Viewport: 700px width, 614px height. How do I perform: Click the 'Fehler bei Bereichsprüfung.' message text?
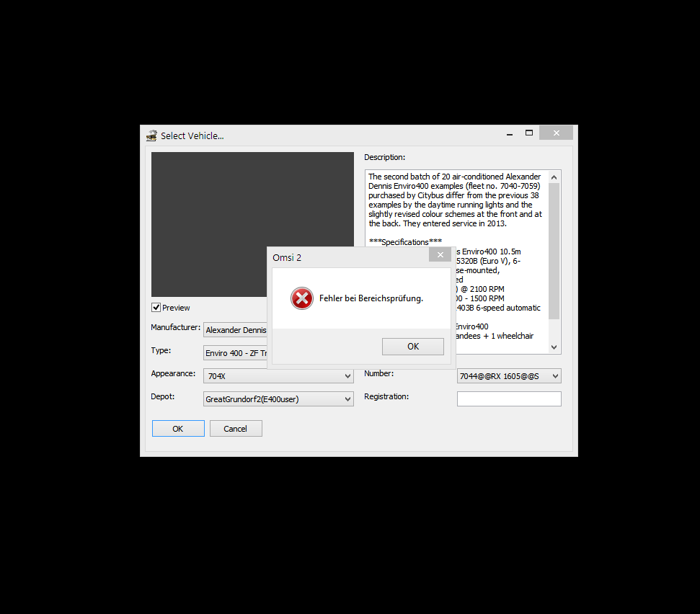pyautogui.click(x=371, y=298)
